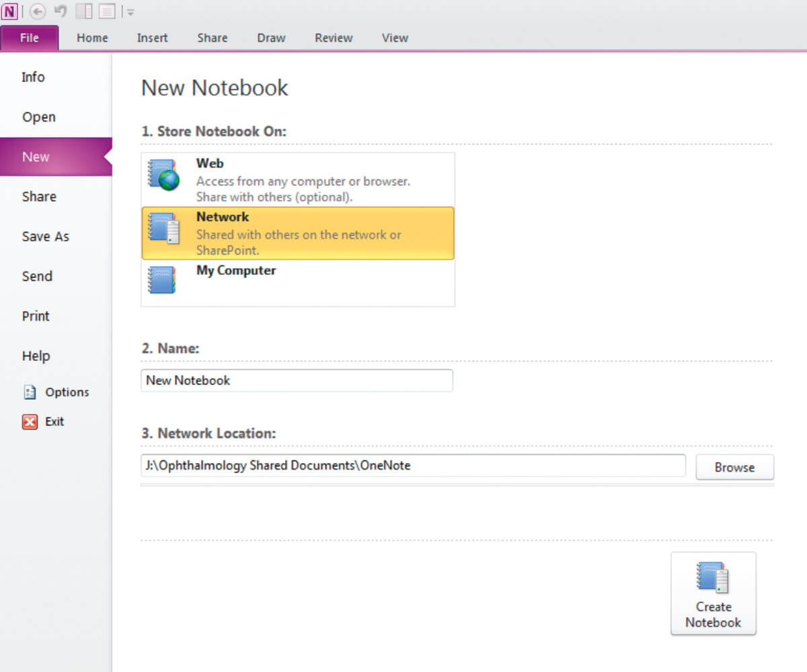This screenshot has height=672, width=807.
Task: Select Save As in the File menu
Action: point(45,237)
